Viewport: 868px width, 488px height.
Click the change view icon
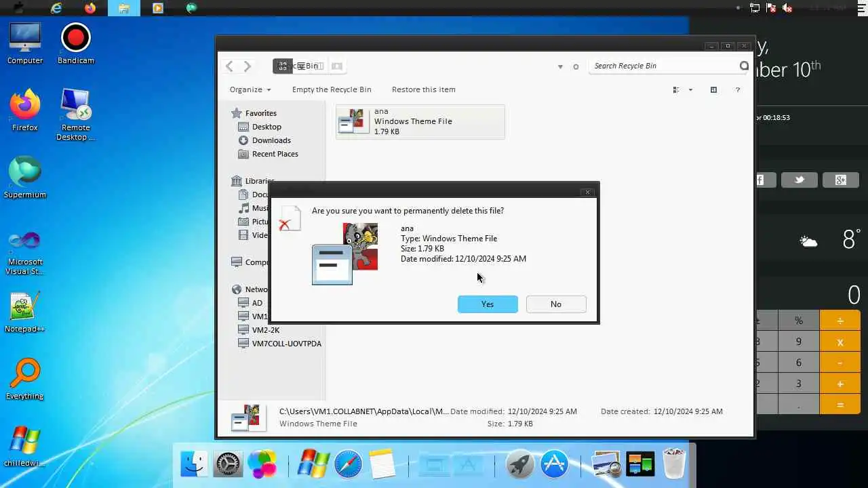676,89
